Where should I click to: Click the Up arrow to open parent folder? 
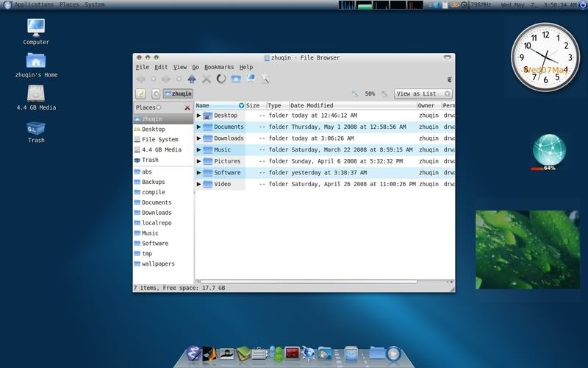192,79
